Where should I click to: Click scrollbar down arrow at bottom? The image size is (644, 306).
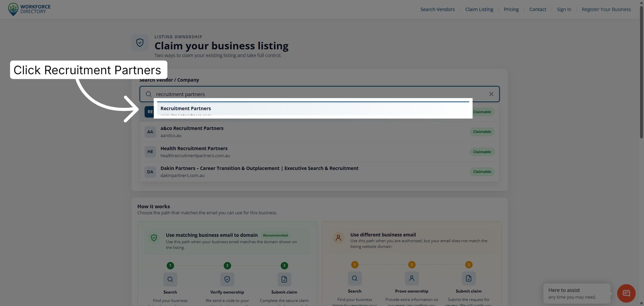[x=641, y=304]
